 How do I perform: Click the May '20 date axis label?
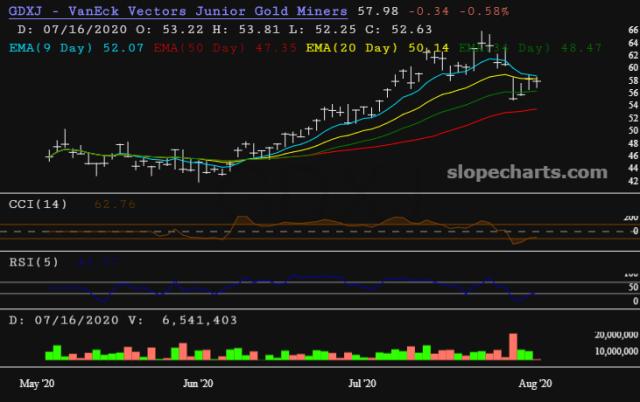(x=37, y=384)
